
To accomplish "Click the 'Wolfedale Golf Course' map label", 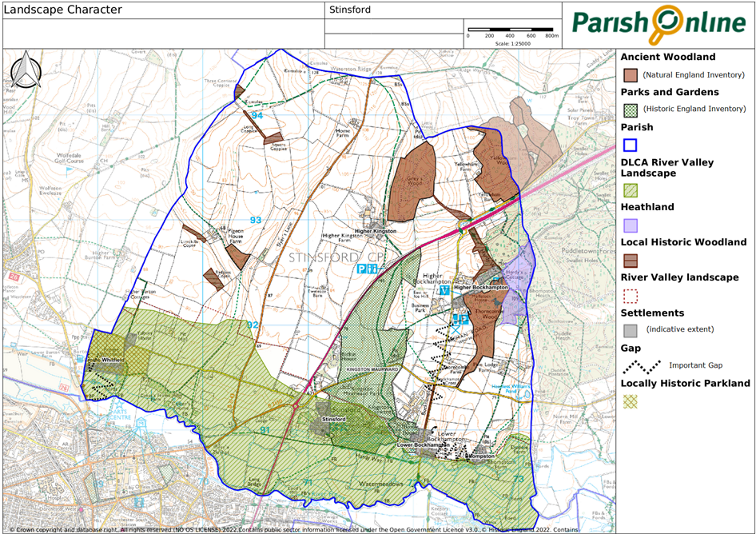I will coord(69,158).
